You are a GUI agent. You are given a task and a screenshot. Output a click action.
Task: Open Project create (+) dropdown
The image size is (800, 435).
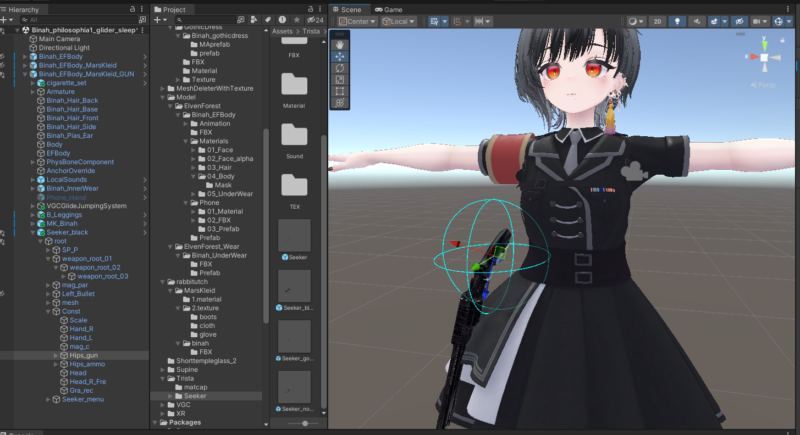[160, 20]
